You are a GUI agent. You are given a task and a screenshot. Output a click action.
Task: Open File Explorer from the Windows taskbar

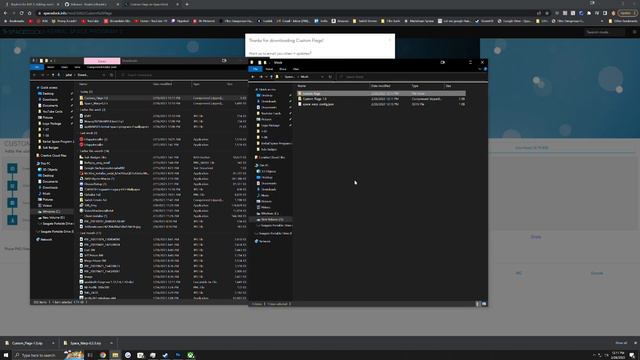[116, 355]
